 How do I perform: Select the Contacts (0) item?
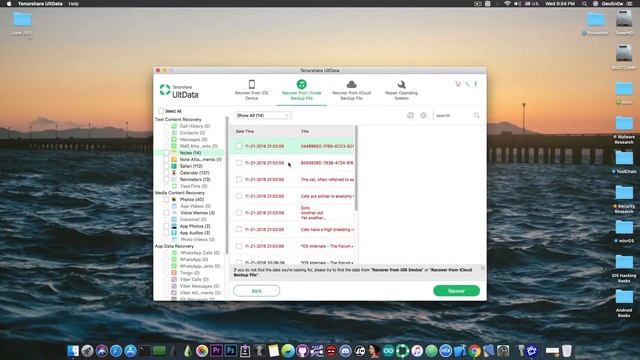click(x=192, y=133)
